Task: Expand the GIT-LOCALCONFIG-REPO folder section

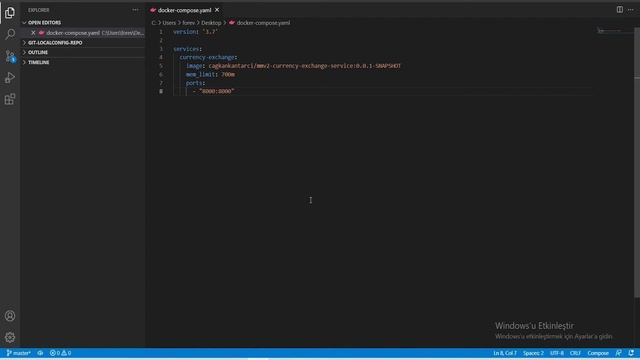Action: coord(55,43)
